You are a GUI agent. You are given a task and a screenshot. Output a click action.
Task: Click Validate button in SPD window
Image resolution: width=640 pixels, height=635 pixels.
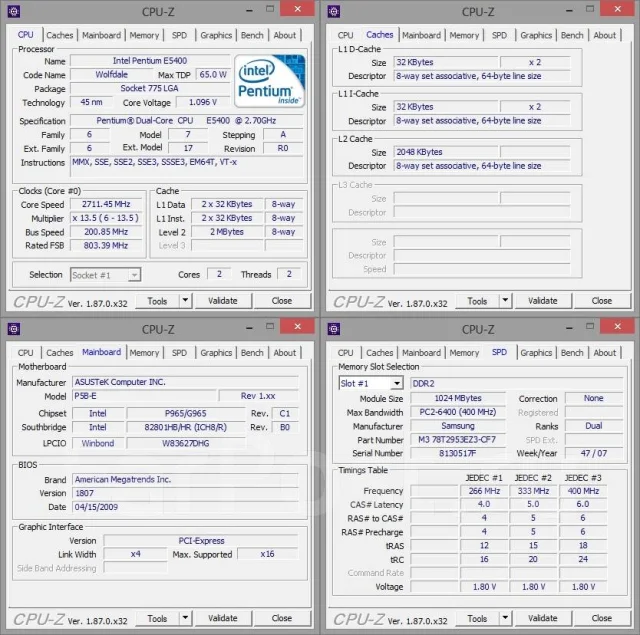pyautogui.click(x=543, y=618)
